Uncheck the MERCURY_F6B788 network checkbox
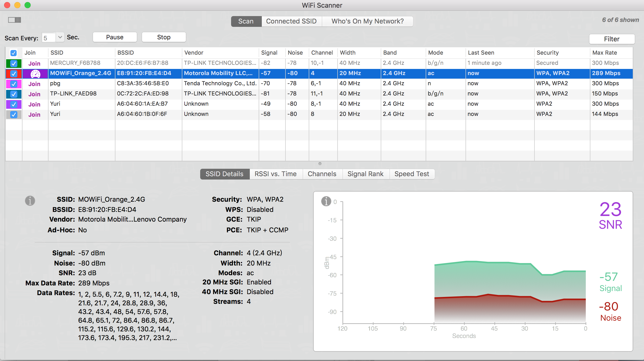Screen dimensions: 644x361 click(x=14, y=63)
